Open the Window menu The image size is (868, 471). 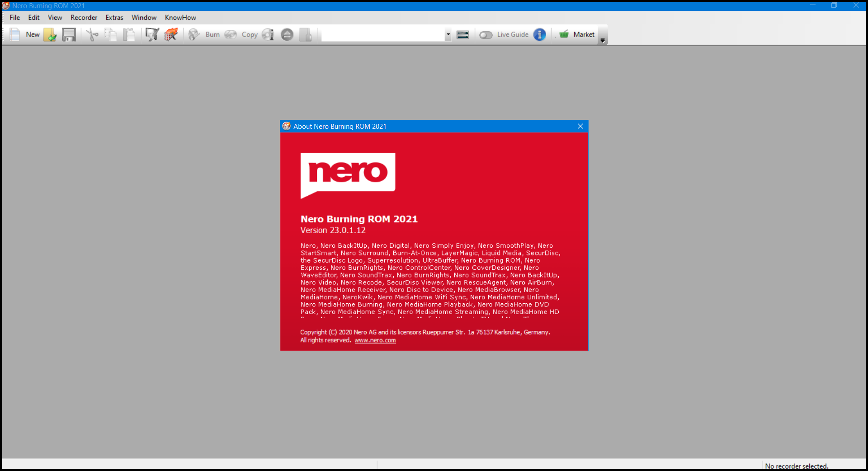pyautogui.click(x=144, y=18)
